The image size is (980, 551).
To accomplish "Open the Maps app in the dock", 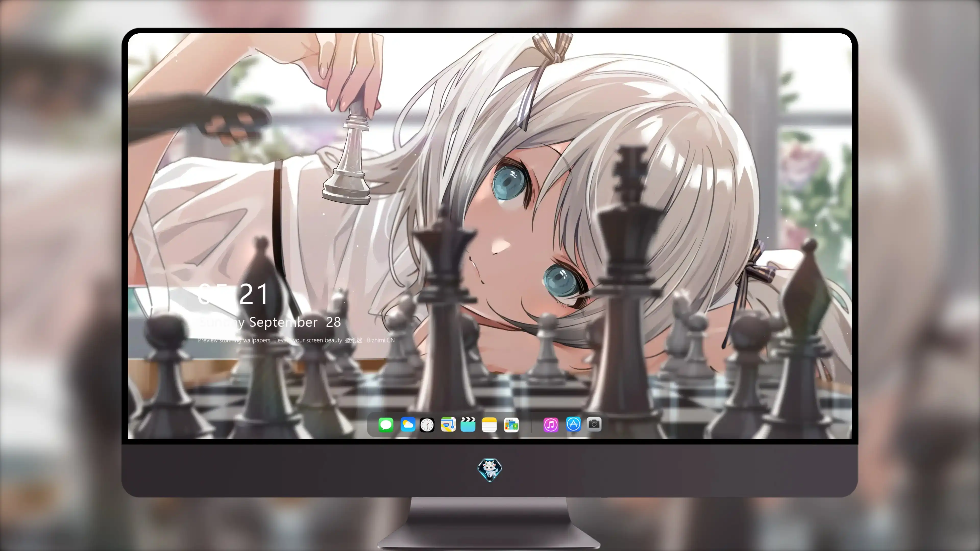I will (x=448, y=424).
